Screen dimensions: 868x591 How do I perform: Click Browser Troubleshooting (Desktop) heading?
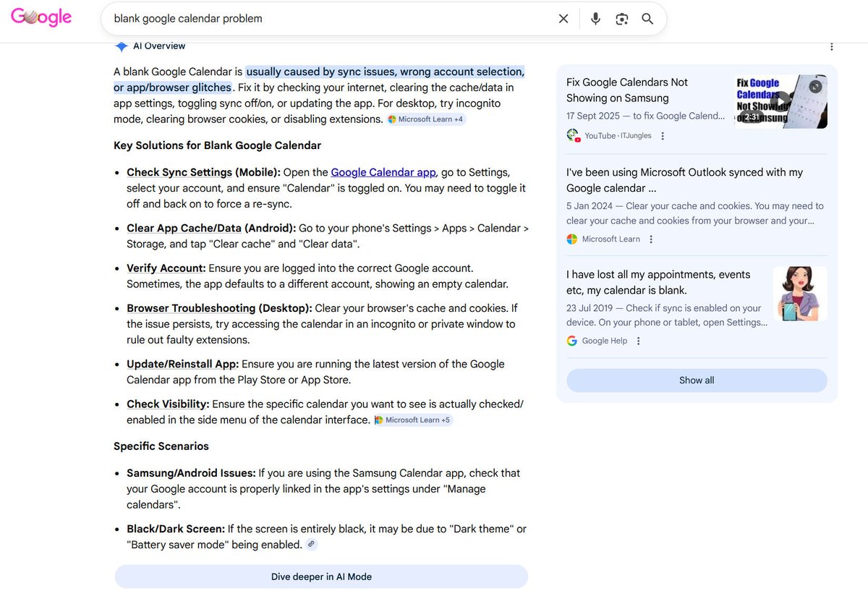[219, 308]
